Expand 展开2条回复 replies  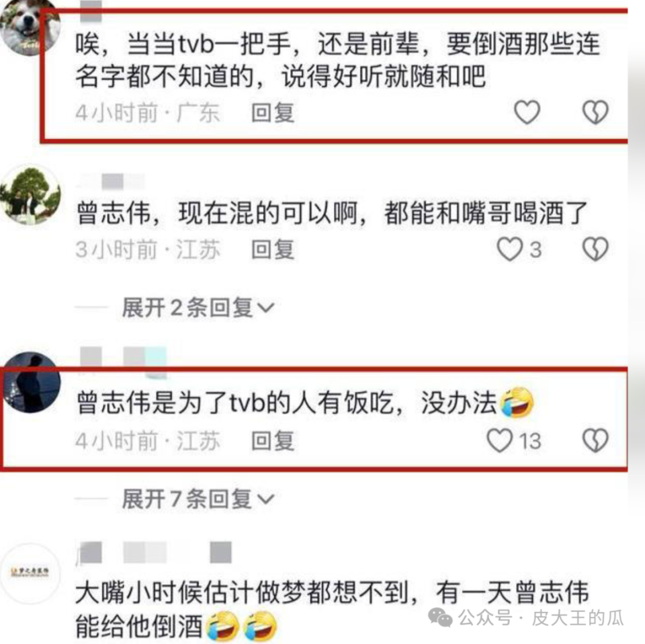pos(198,307)
